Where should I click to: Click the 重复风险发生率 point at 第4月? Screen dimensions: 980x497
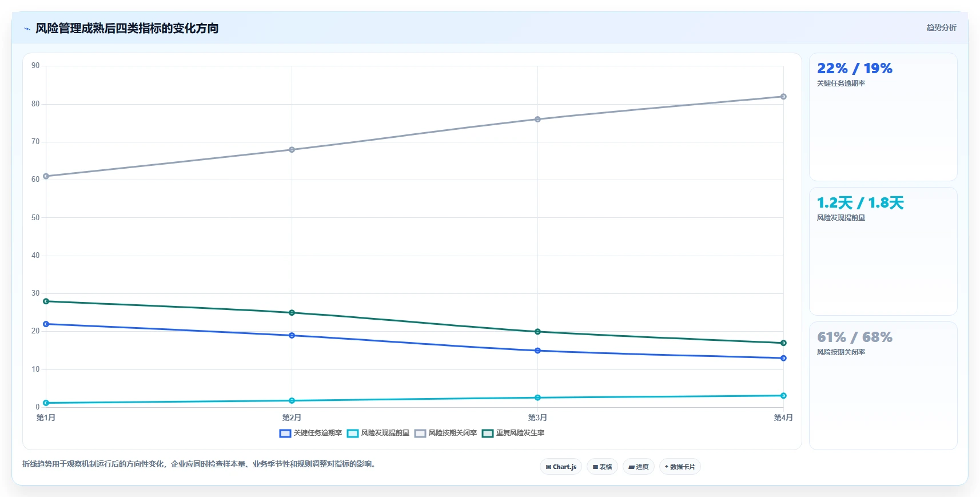[x=783, y=343]
